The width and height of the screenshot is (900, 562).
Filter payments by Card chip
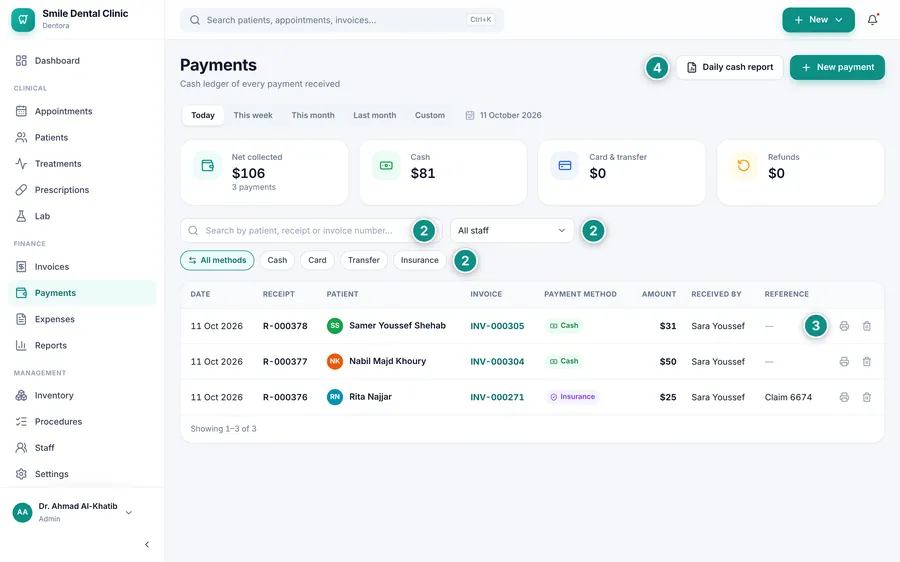coord(317,261)
